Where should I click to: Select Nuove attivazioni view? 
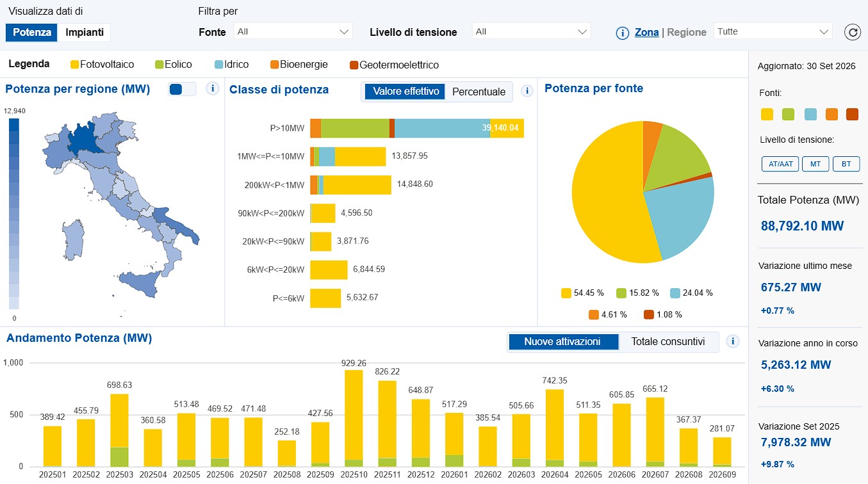pyautogui.click(x=564, y=342)
